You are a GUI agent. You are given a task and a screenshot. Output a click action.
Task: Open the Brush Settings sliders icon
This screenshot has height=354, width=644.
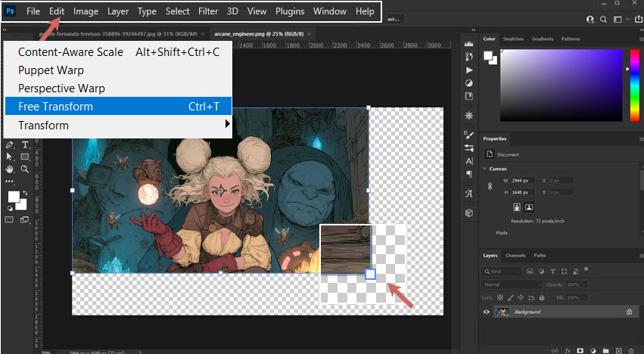[x=468, y=147]
